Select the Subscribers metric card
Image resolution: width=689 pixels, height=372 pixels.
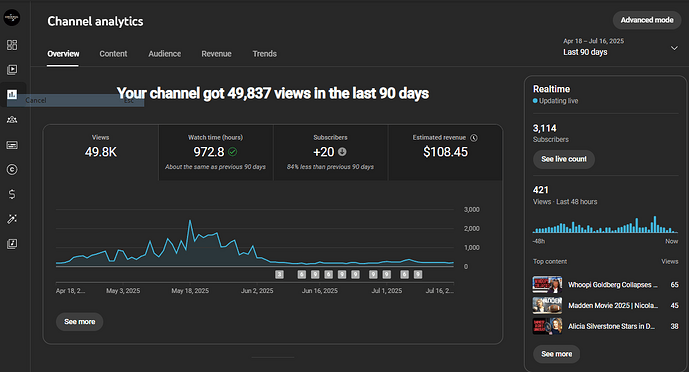330,152
